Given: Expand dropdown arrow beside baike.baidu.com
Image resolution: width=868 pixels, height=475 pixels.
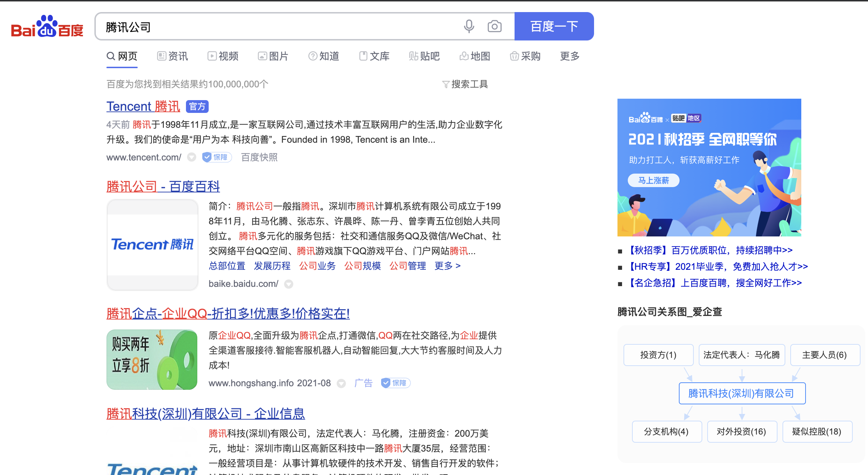Looking at the screenshot, I should (x=289, y=284).
